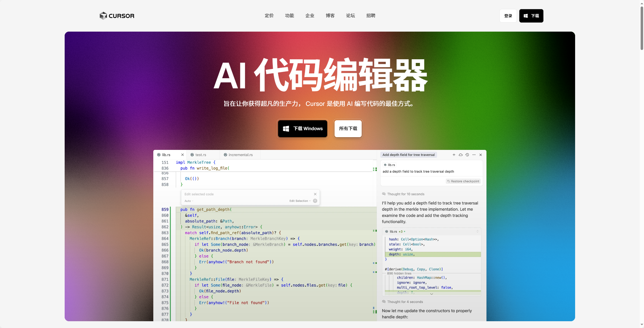Click the 'Branch not found' error line
The image size is (644, 328).
pos(236,262)
